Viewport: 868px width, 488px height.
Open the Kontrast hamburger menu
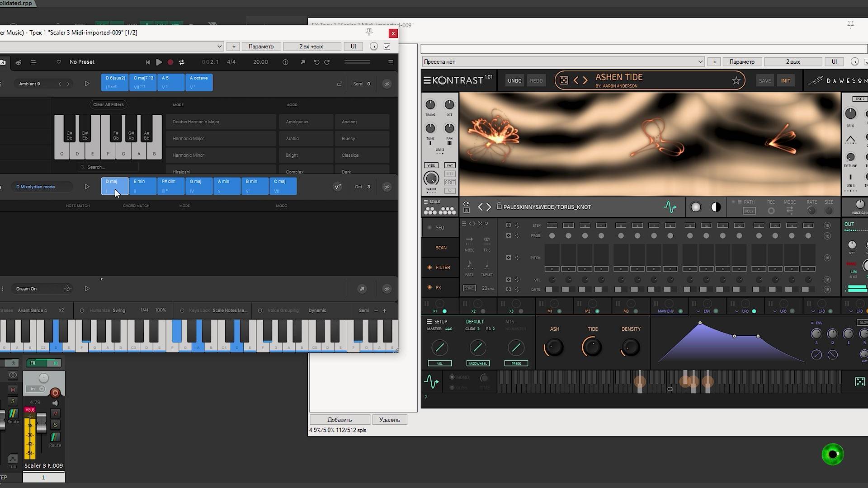427,80
